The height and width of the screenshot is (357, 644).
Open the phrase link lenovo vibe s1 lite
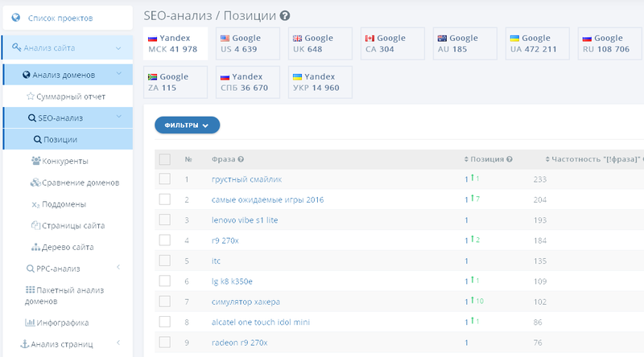pos(245,220)
